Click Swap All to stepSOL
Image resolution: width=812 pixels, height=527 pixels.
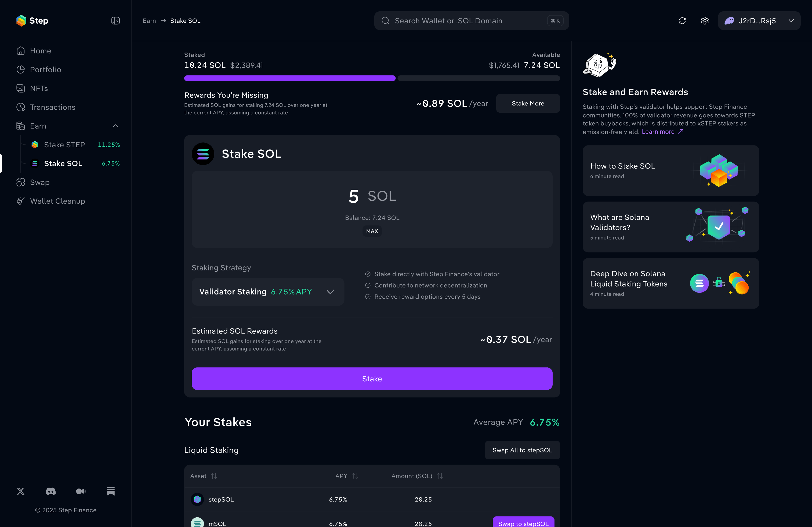[522, 450]
